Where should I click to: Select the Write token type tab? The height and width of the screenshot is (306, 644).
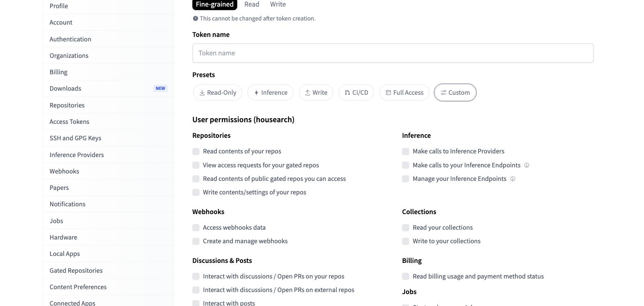click(278, 4)
